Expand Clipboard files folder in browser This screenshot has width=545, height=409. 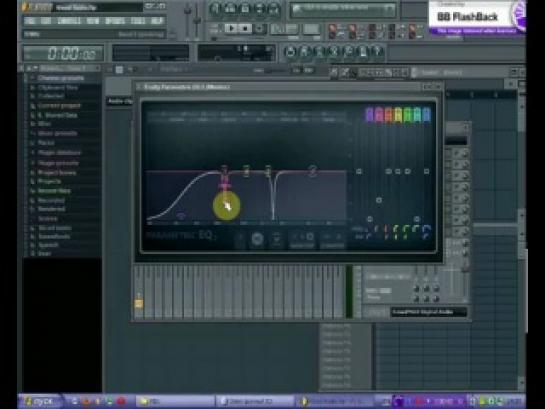pyautogui.click(x=58, y=88)
